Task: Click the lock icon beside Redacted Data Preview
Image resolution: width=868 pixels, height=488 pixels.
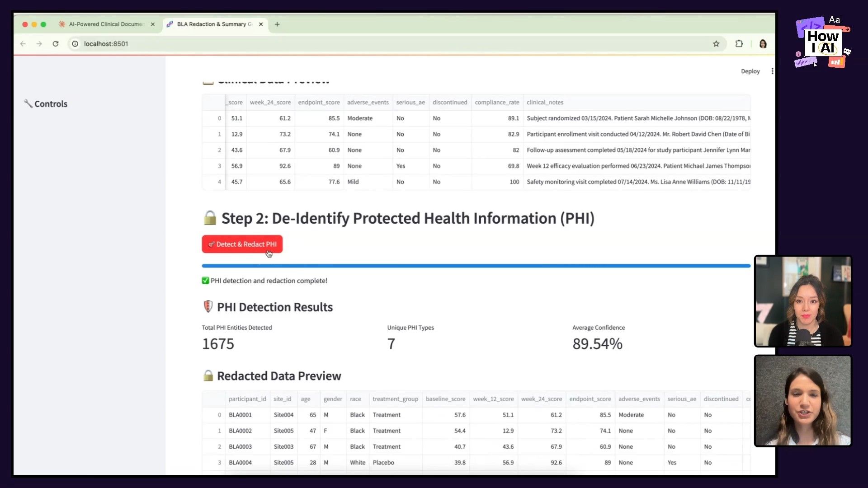Action: pos(208,375)
